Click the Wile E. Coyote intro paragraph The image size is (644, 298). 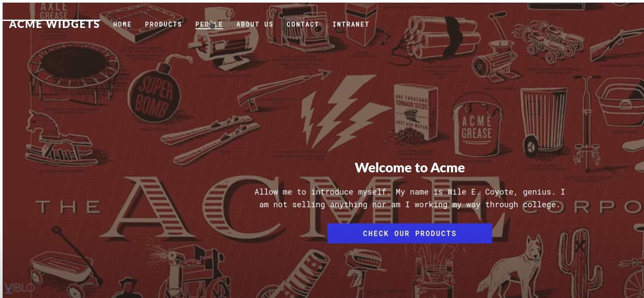[410, 198]
